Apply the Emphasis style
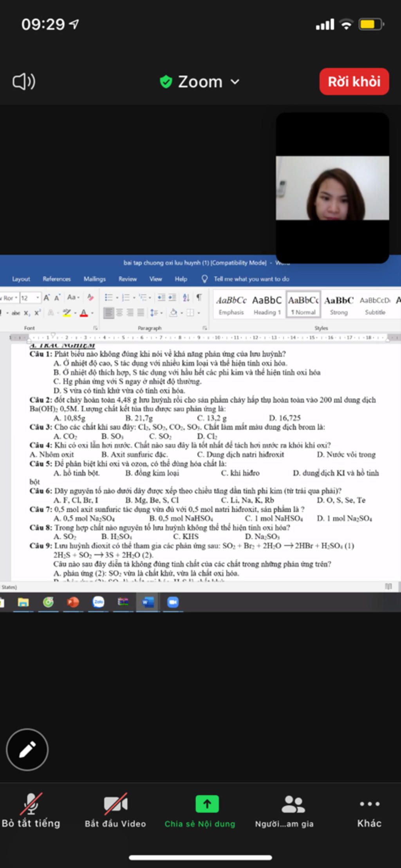 (231, 305)
